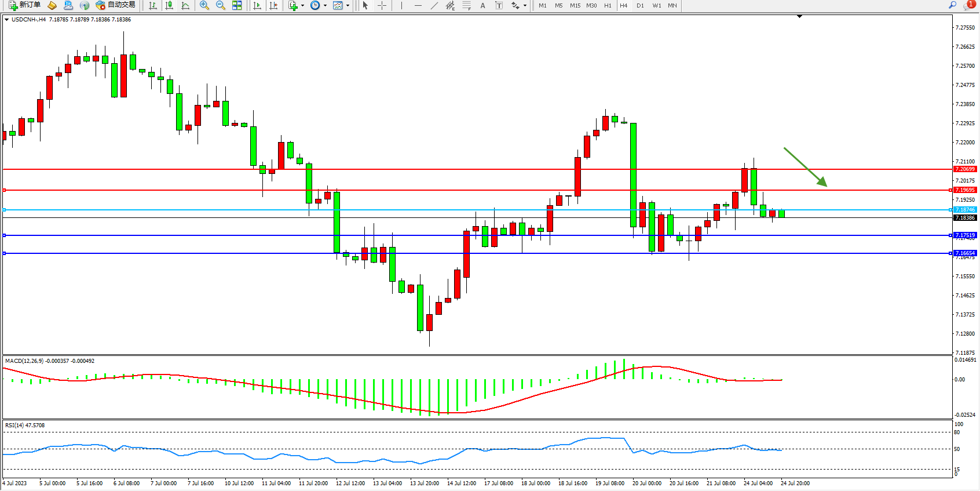980x491 pixels.
Task: Zoom in on the chart
Action: tap(204, 5)
